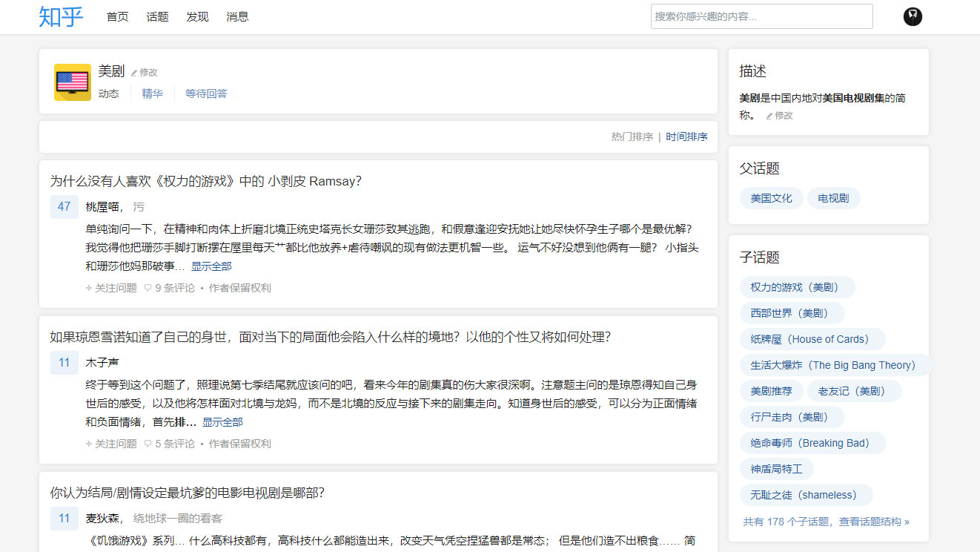Switch sorting to 时间排序
980x552 pixels.
(x=686, y=137)
